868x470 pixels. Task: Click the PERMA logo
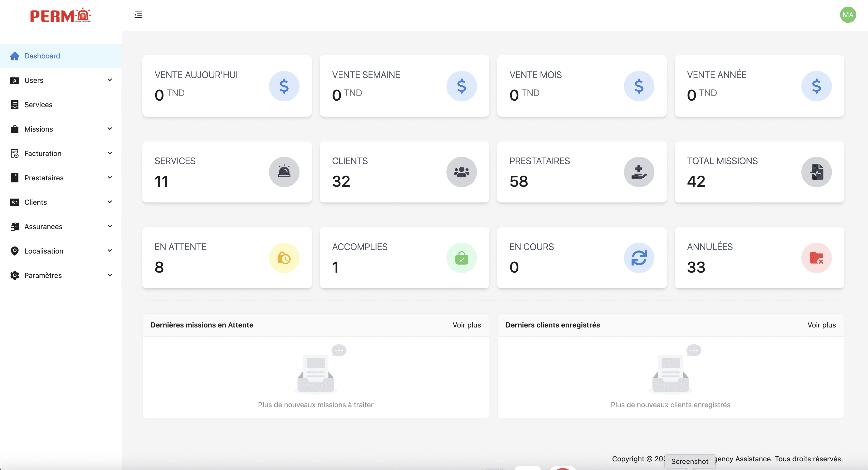(x=61, y=15)
